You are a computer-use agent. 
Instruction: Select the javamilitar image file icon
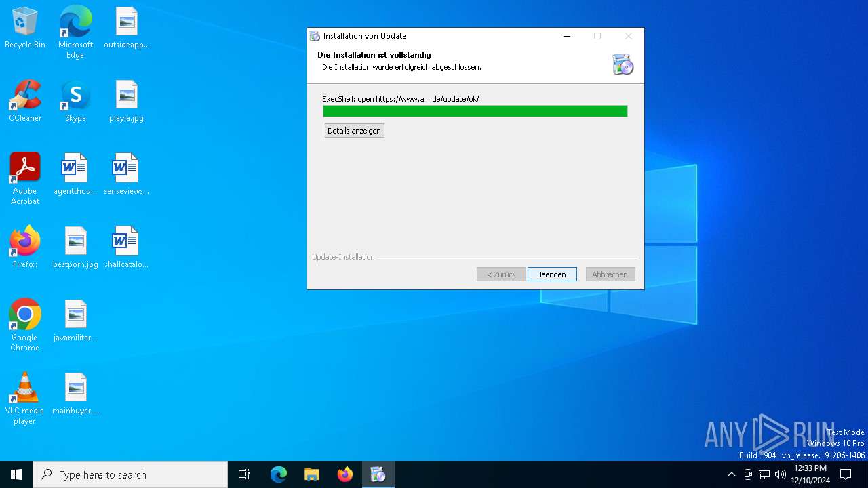(x=75, y=321)
